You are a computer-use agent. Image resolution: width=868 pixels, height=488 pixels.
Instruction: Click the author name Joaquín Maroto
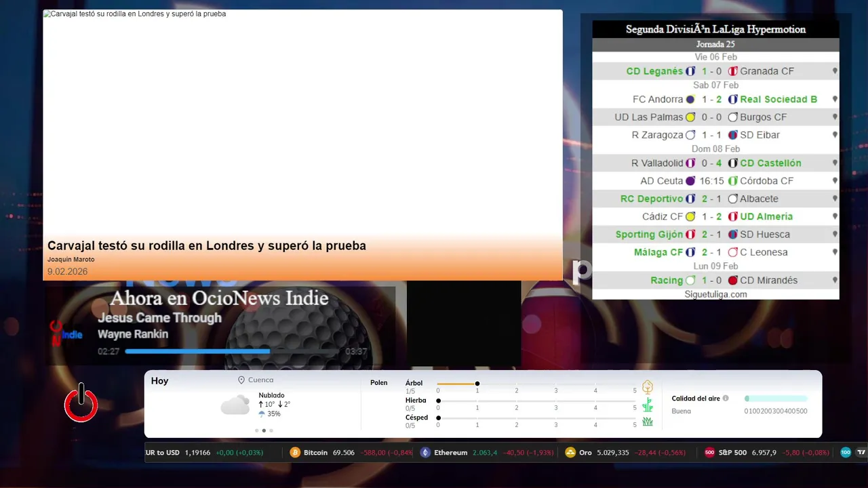tap(71, 260)
